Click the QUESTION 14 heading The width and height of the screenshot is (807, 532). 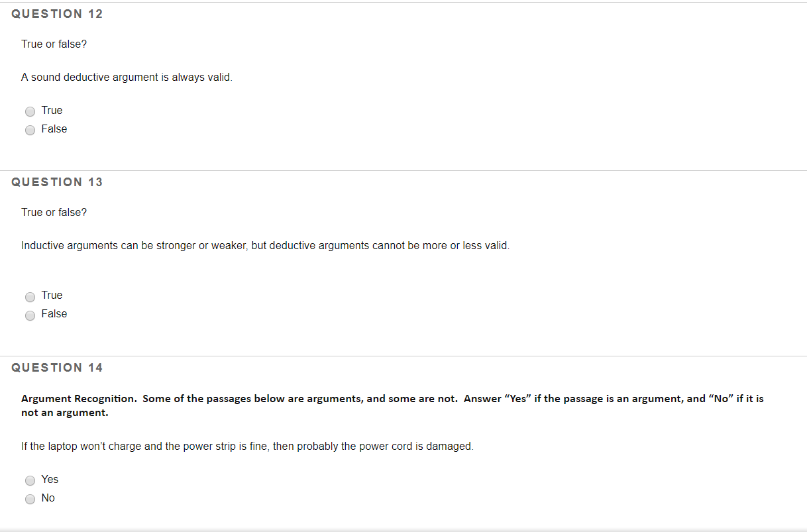[58, 367]
